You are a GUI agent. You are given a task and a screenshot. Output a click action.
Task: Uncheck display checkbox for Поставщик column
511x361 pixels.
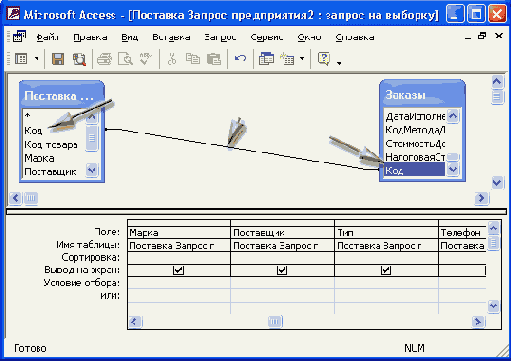pyautogui.click(x=282, y=270)
